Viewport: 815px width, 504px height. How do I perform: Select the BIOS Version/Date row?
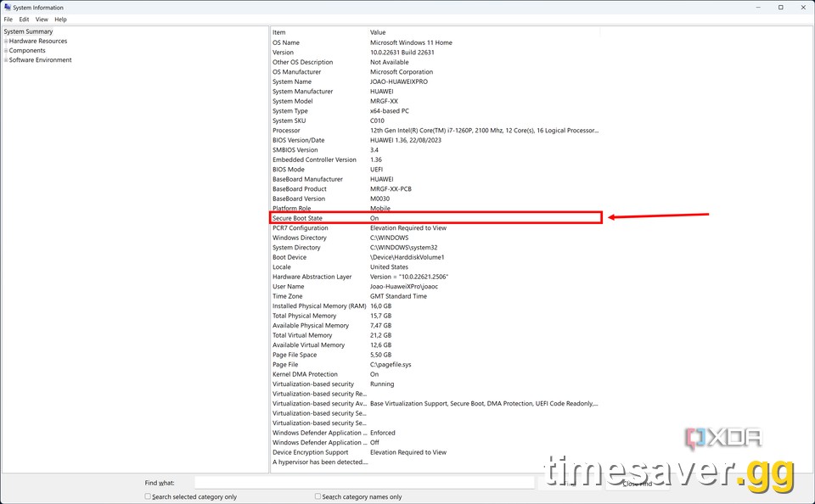tap(435, 140)
